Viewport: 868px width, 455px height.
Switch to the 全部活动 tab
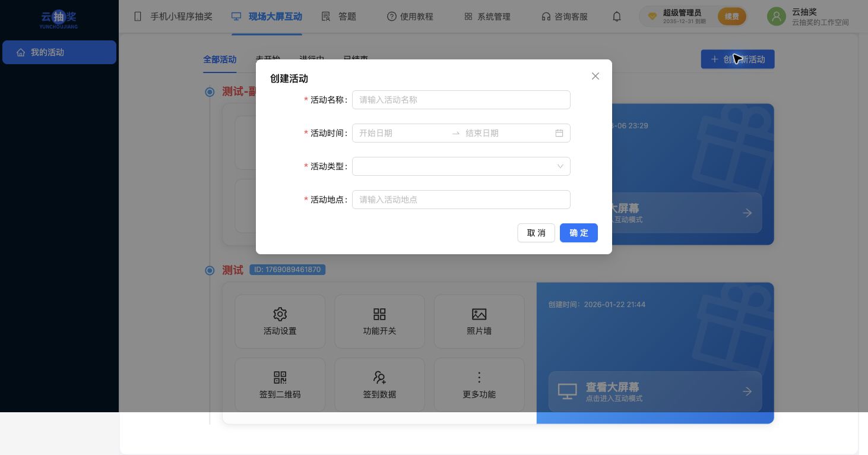tap(220, 59)
